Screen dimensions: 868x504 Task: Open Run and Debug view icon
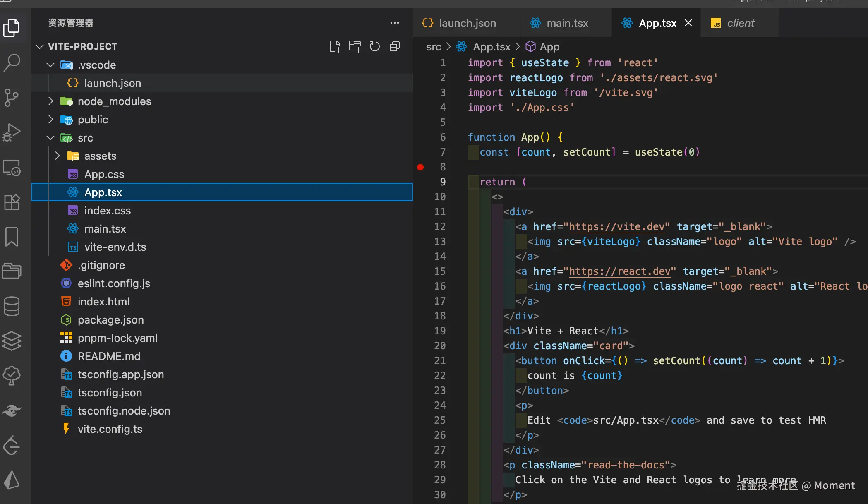click(x=12, y=132)
